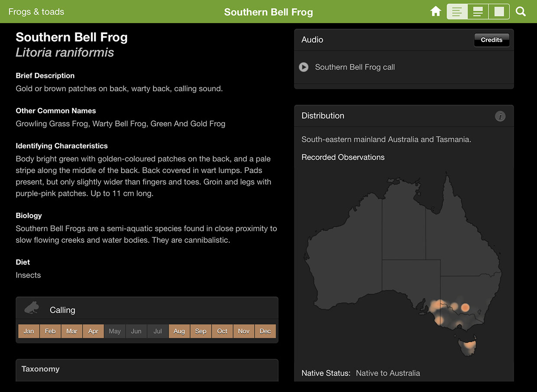Go back to Frogs & toads
This screenshot has width=537, height=392.
[x=36, y=12]
